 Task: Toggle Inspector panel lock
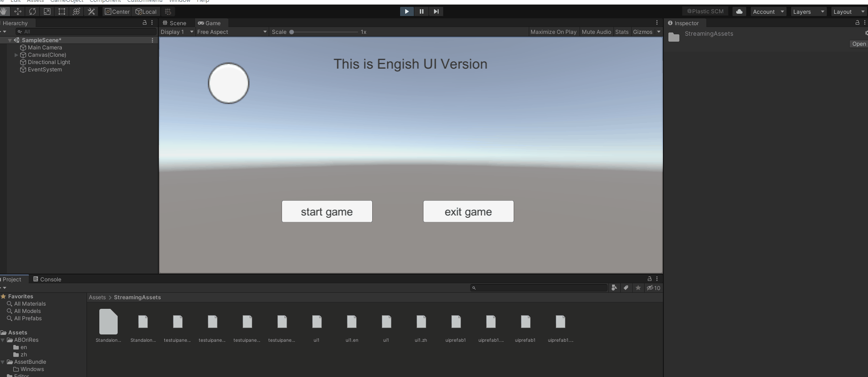click(x=857, y=22)
